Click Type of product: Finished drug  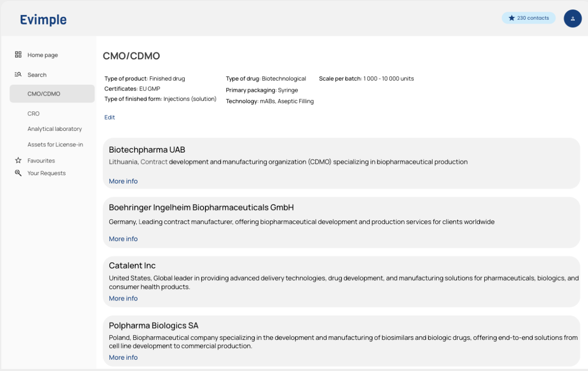(x=145, y=79)
